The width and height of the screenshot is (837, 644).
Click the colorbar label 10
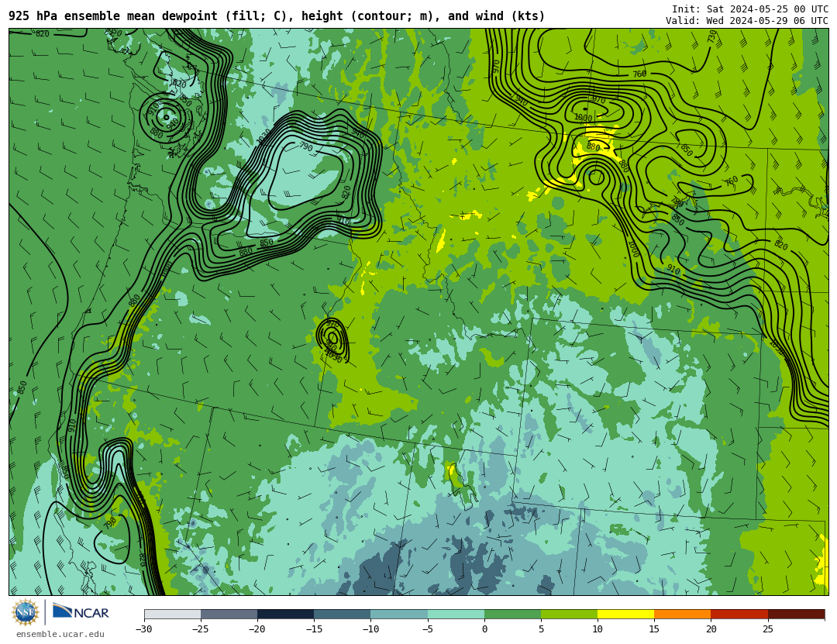click(x=598, y=629)
